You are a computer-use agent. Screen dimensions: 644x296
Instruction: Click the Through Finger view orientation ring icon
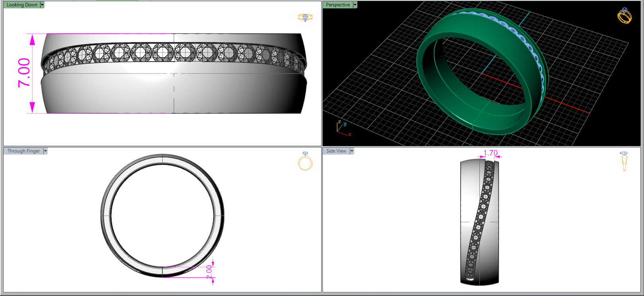click(x=305, y=161)
